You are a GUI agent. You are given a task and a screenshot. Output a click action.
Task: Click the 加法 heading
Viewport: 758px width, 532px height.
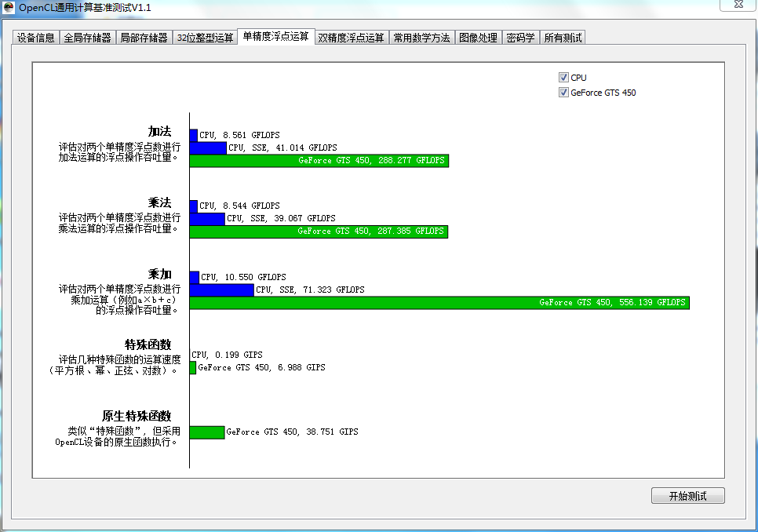click(x=159, y=131)
